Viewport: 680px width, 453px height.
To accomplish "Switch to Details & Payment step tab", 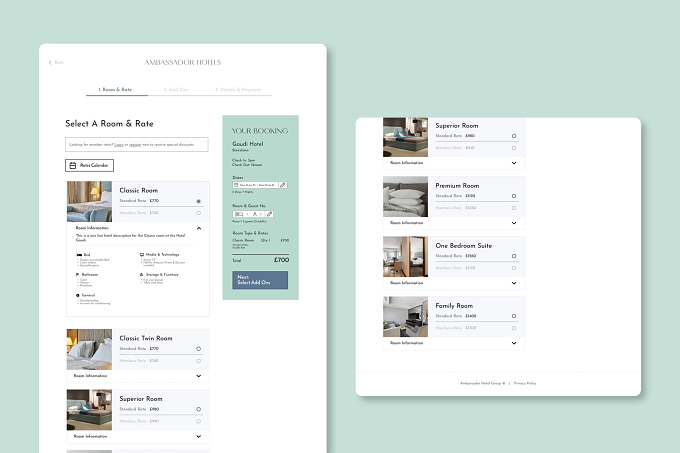I will 238,90.
